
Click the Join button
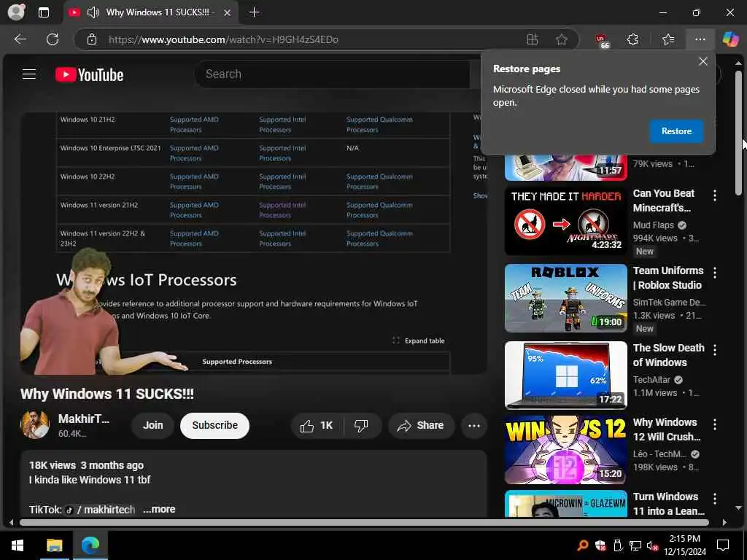coord(153,425)
